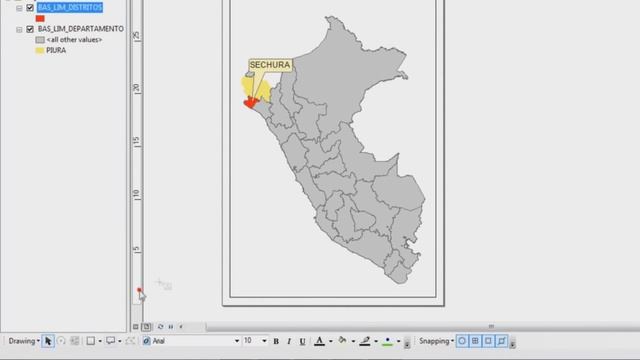Click the yellow PIURA symbol swatch
The height and width of the screenshot is (360, 640).
point(40,51)
